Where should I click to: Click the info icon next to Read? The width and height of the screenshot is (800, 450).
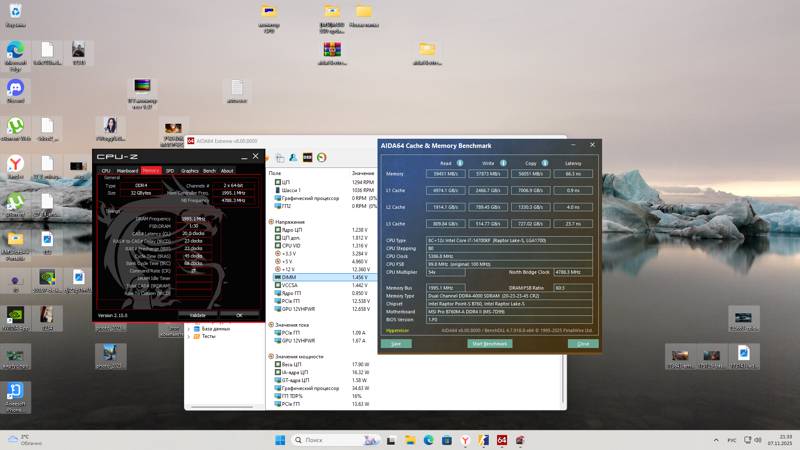[x=460, y=162]
